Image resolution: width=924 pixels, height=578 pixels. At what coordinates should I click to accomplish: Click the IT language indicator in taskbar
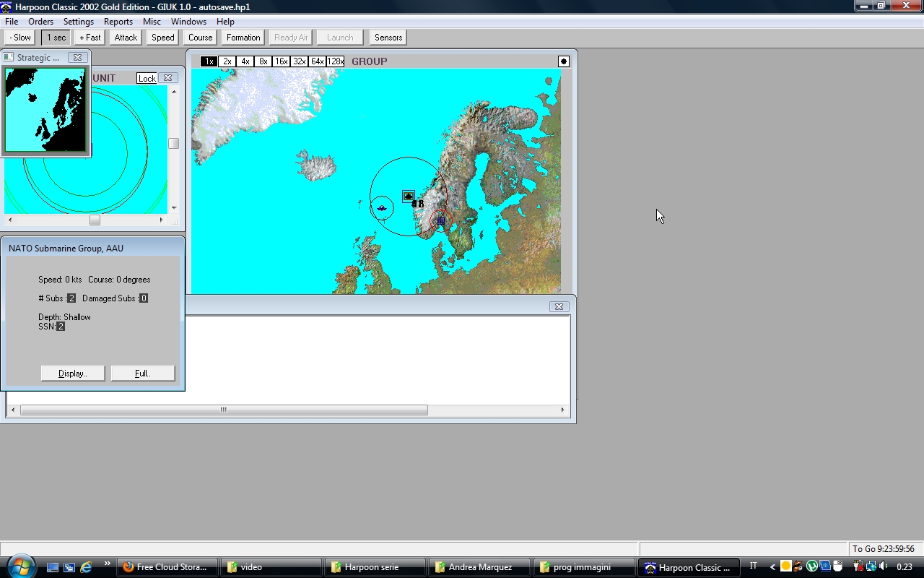click(x=754, y=566)
